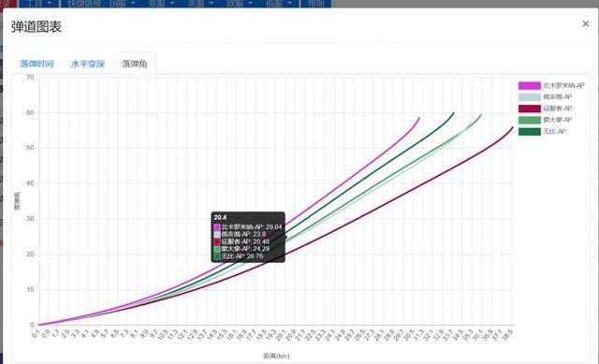Viewport: 599px width, 364px height.
Task: Close the 弹道图表 dialog with the X
Action: pos(585,23)
